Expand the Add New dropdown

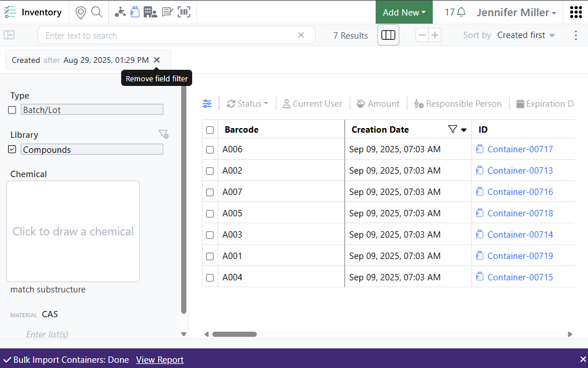click(404, 12)
